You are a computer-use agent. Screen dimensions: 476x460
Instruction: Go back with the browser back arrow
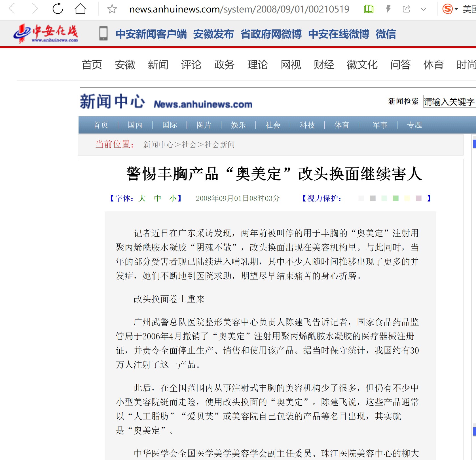click(12, 9)
